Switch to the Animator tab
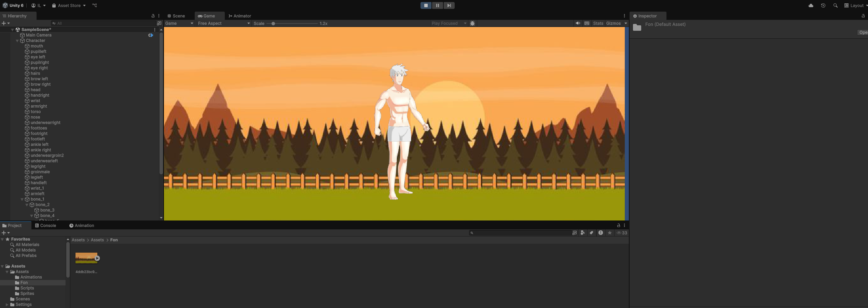 pyautogui.click(x=240, y=16)
